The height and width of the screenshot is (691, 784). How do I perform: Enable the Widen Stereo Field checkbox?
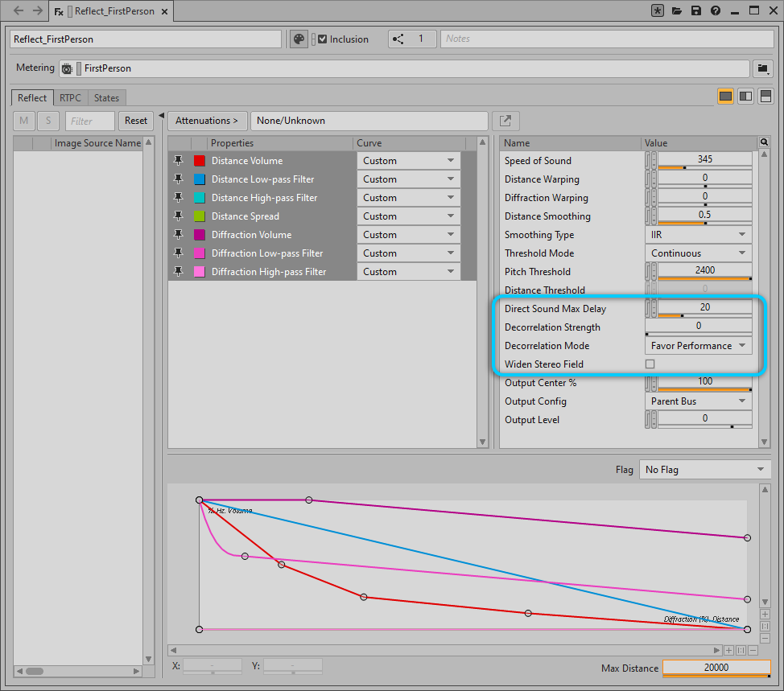[650, 364]
